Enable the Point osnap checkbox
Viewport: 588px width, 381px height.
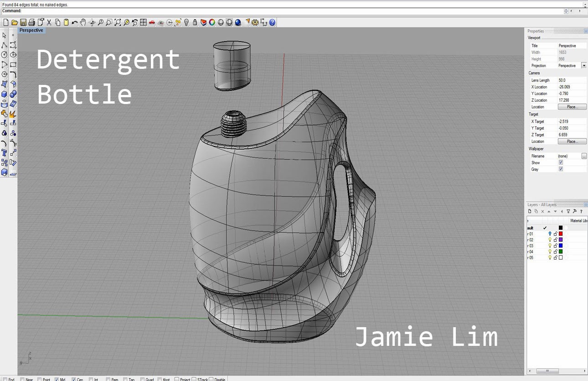click(40, 379)
